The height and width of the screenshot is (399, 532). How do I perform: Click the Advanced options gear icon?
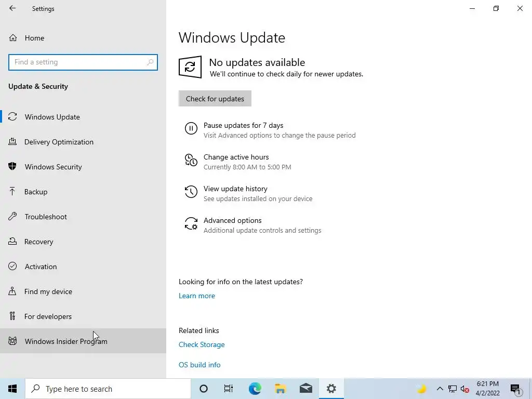pyautogui.click(x=191, y=223)
